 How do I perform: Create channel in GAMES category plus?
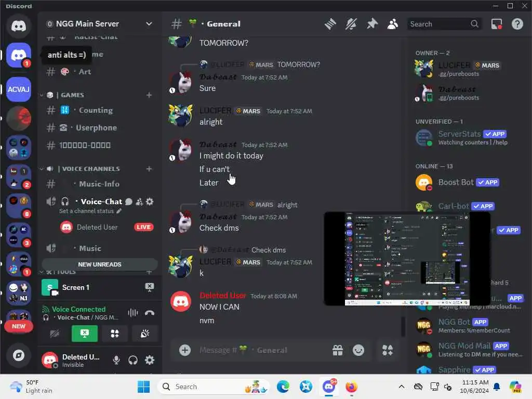pyautogui.click(x=149, y=95)
